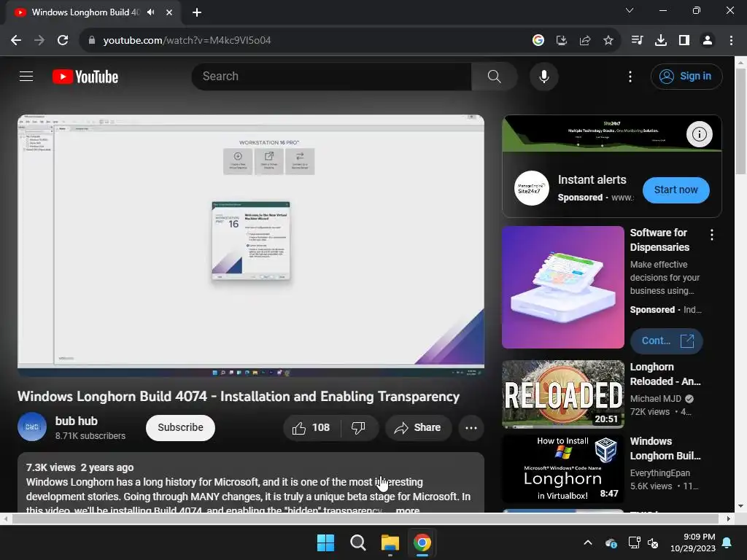This screenshot has height=560, width=747.
Task: Open Windows taskbar search
Action: click(x=357, y=542)
